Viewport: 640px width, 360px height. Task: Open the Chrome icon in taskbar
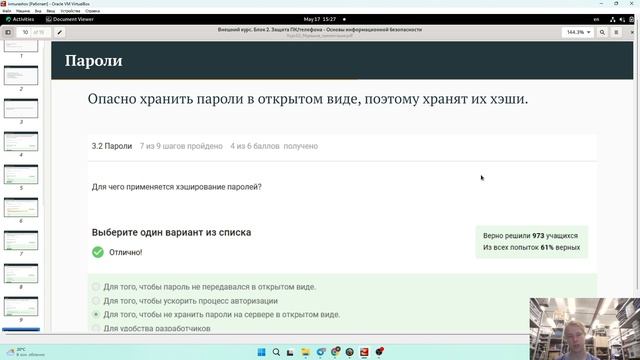pyautogui.click(x=336, y=352)
